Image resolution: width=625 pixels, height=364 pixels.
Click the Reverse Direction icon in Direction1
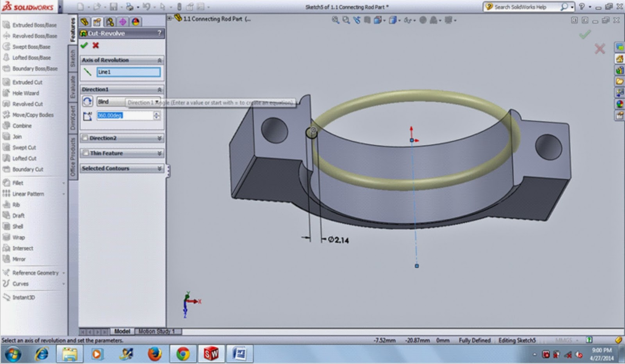(87, 101)
